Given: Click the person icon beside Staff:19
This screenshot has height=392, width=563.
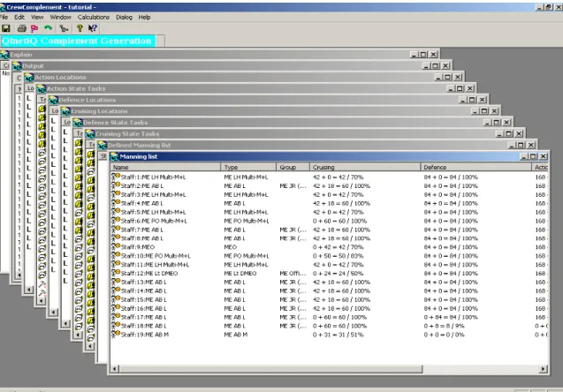Looking at the screenshot, I should coord(116,334).
